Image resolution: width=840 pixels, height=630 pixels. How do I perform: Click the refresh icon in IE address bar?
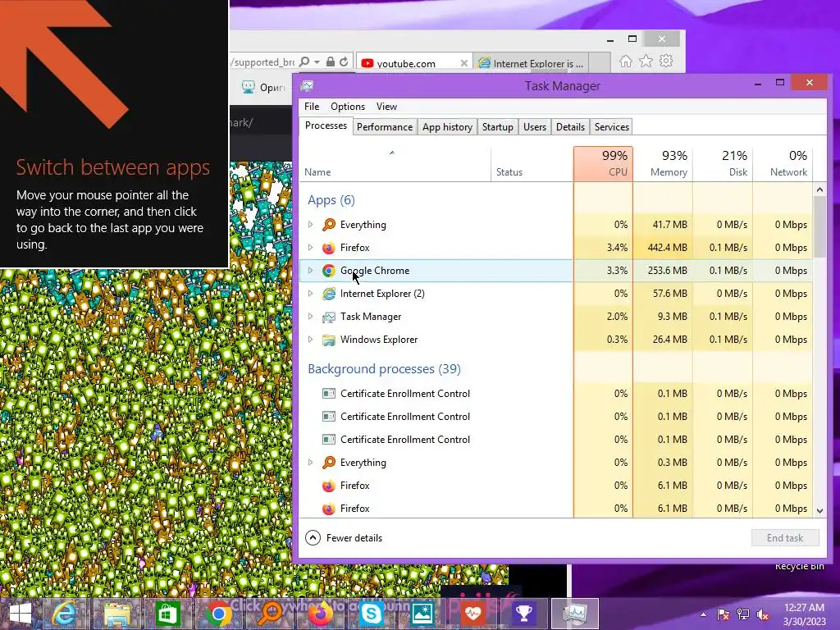point(344,62)
